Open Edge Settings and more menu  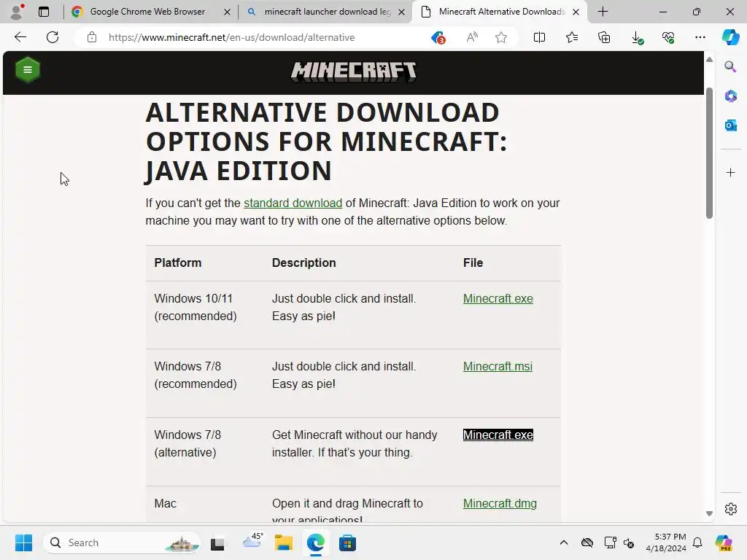tap(700, 37)
